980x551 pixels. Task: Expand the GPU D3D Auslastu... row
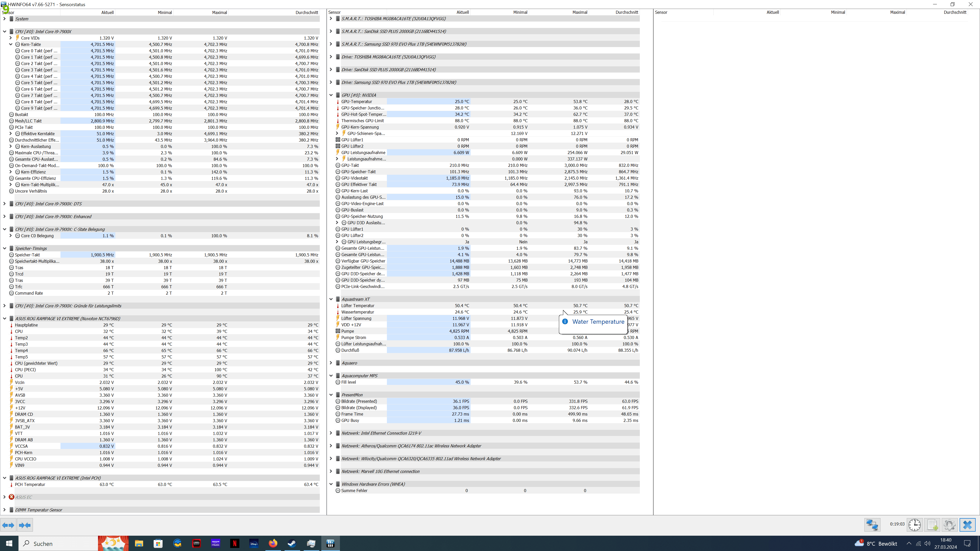(x=337, y=223)
